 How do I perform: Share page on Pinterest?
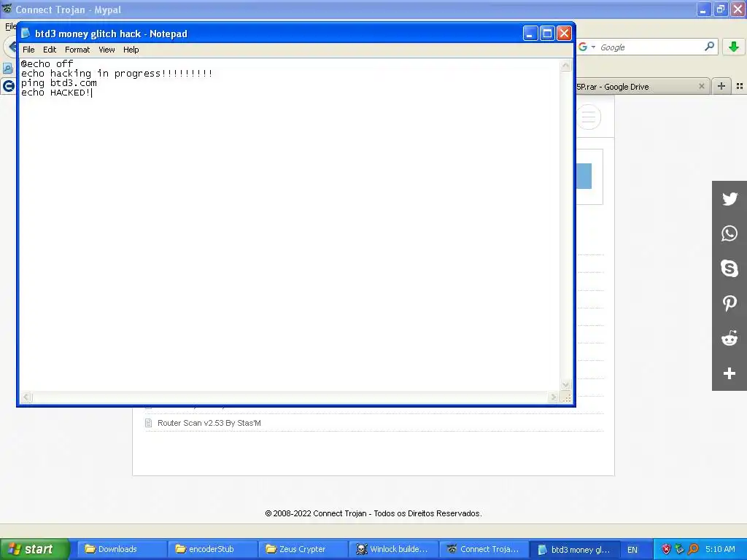point(729,303)
